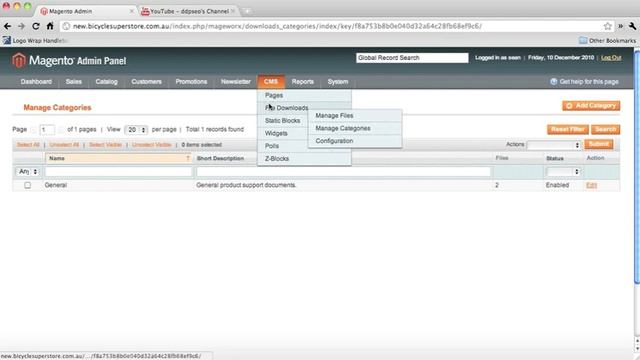
Task: Open the Newsletter menu
Action: click(236, 82)
